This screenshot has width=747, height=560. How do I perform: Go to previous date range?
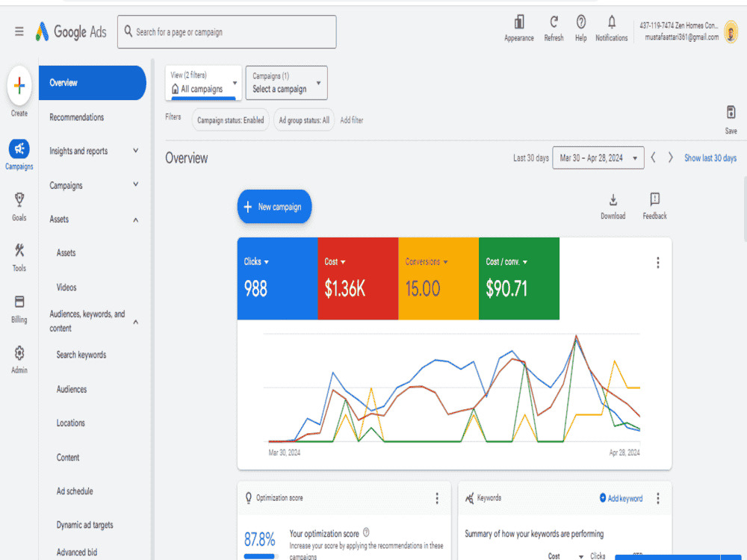pyautogui.click(x=653, y=157)
